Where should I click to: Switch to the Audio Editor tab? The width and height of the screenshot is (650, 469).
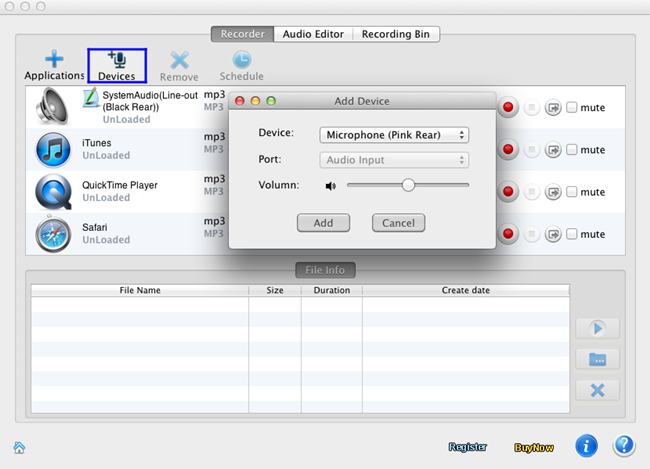coord(314,34)
